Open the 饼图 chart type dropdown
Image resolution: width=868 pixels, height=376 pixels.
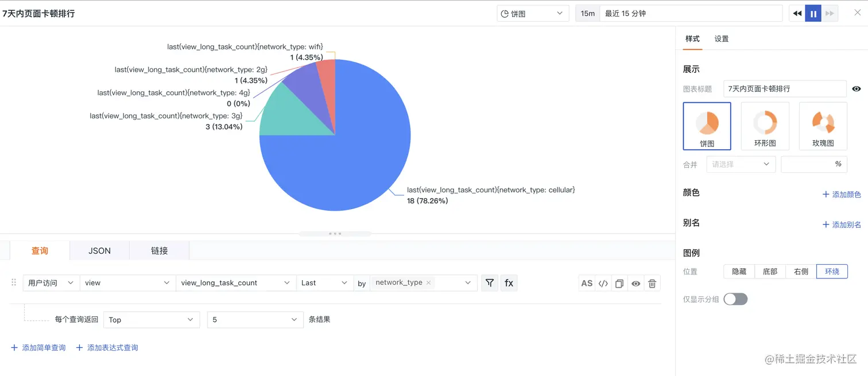[x=533, y=13]
